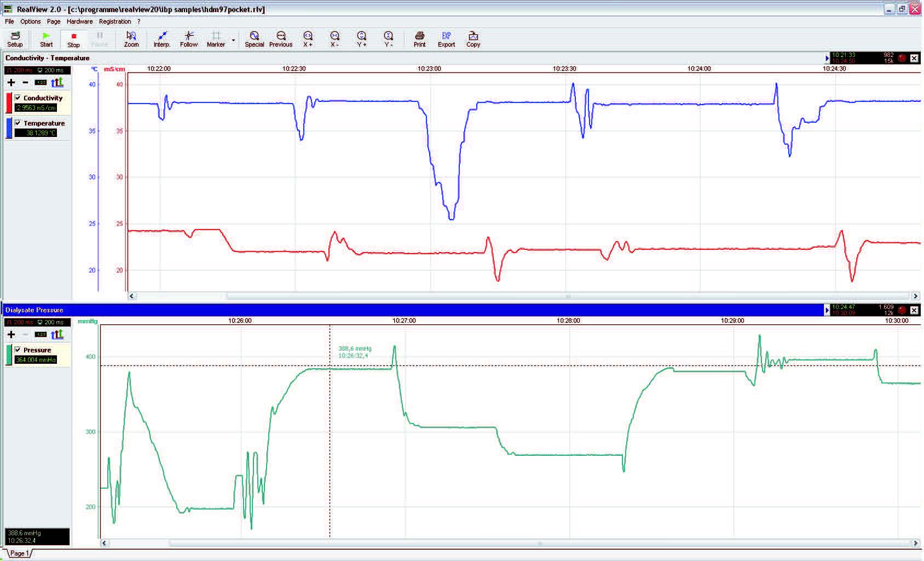Choose the Marker tool
The width and height of the screenshot is (924, 561).
point(216,39)
